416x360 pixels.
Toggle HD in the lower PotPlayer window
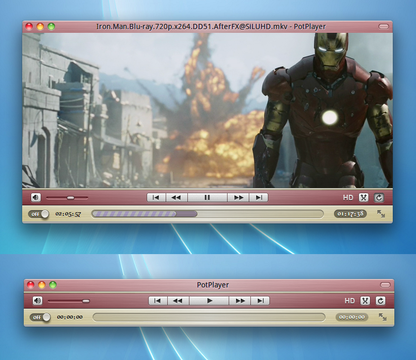coord(349,301)
